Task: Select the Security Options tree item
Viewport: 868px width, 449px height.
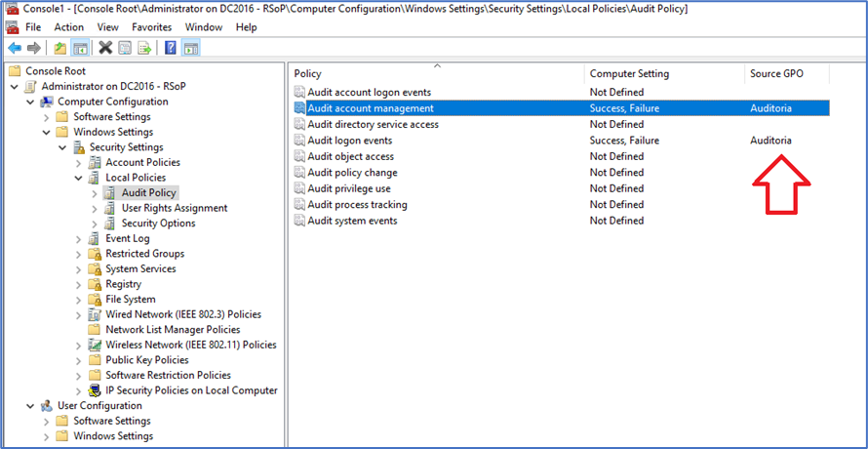Action: (158, 224)
